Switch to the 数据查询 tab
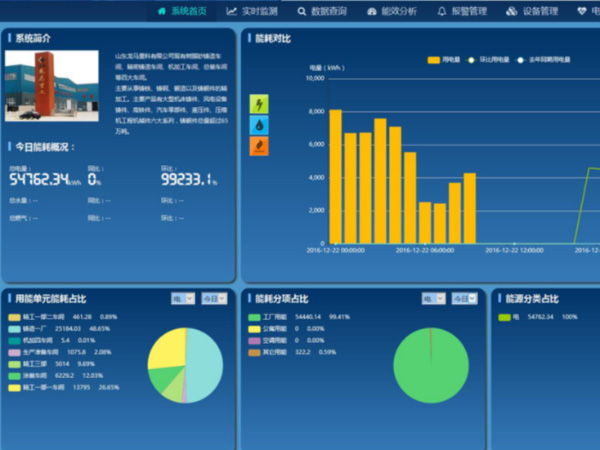 [328, 12]
